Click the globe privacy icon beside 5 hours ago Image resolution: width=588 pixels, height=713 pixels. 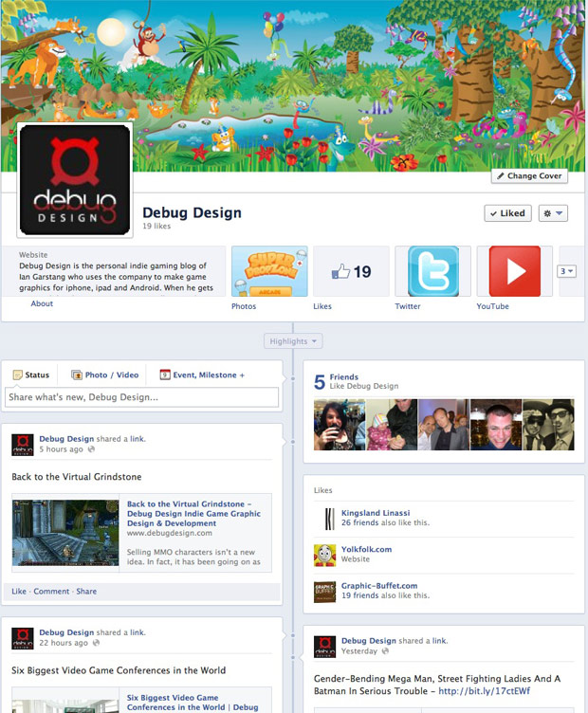pyautogui.click(x=91, y=449)
